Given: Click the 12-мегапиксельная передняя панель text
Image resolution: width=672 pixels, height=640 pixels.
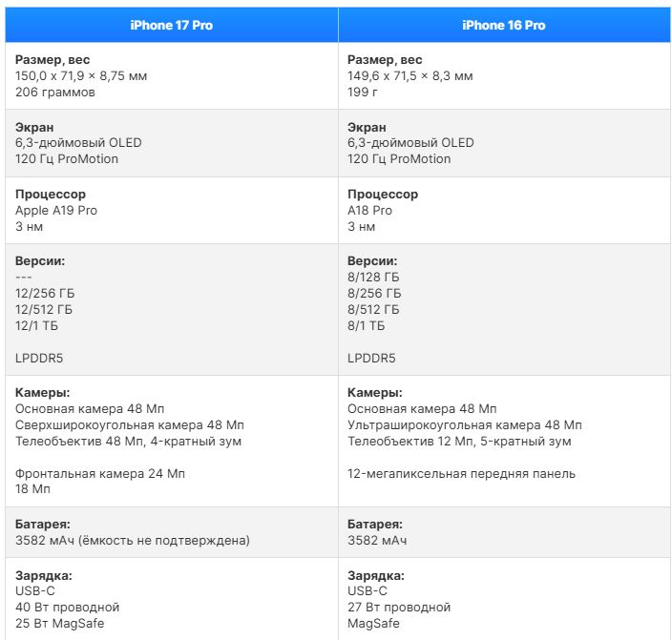Looking at the screenshot, I should point(461,473).
